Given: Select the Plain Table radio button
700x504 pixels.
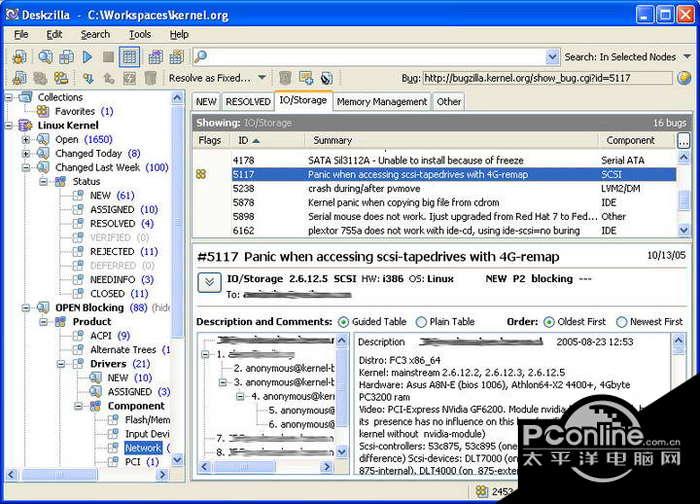Looking at the screenshot, I should 421,322.
